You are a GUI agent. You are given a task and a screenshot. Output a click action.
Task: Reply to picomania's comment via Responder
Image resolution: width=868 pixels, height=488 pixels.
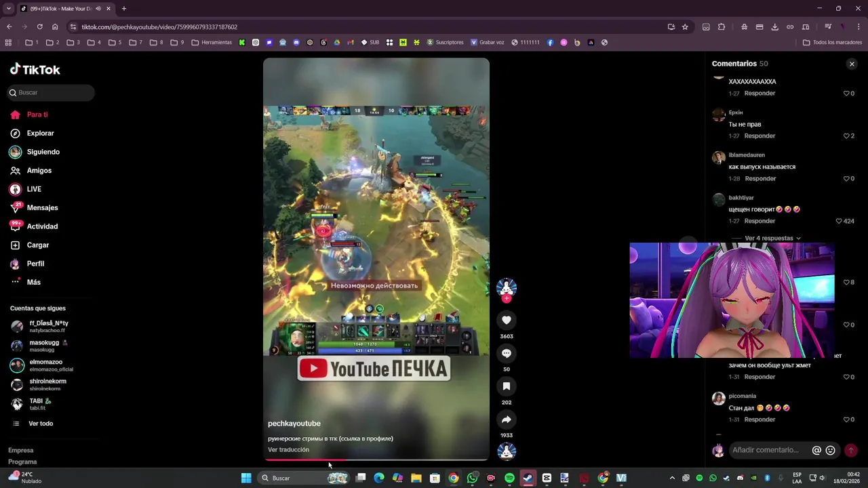pos(759,420)
